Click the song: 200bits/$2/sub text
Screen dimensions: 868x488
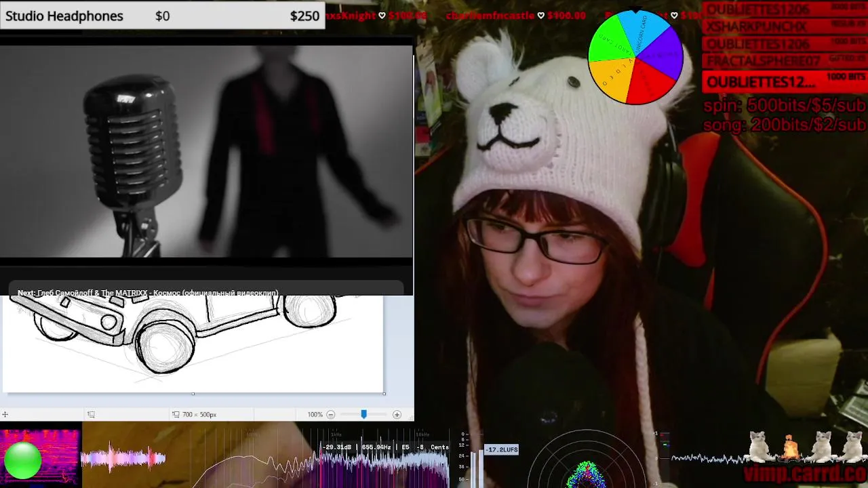click(x=785, y=125)
